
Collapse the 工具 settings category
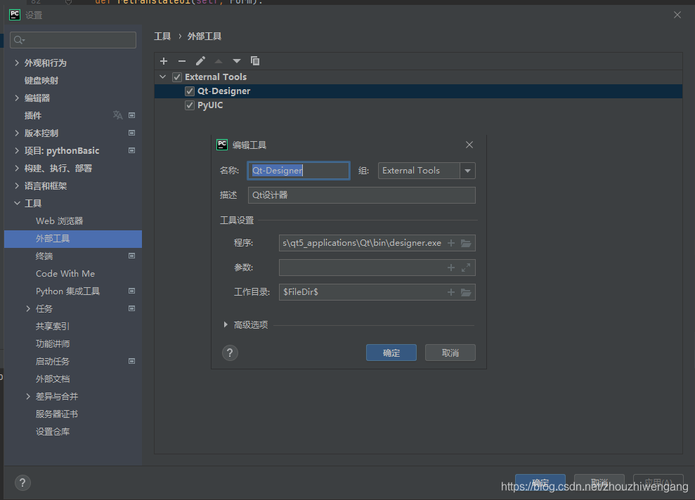(x=17, y=203)
